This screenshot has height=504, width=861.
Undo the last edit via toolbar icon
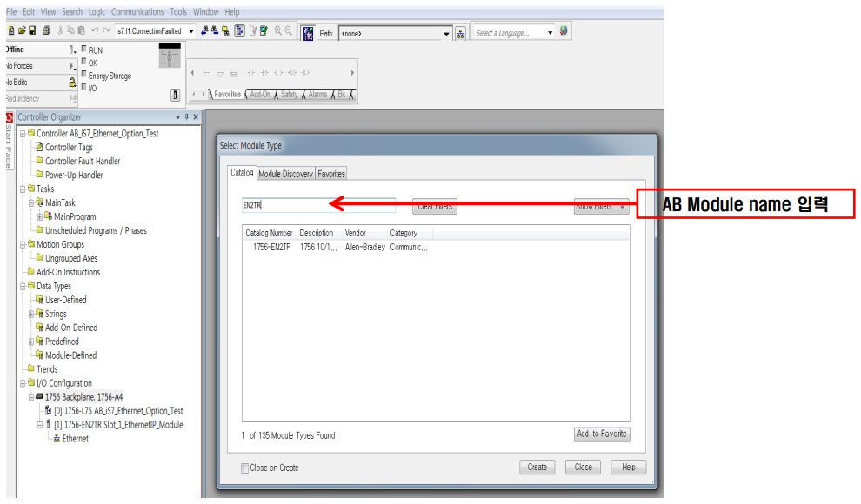93,30
